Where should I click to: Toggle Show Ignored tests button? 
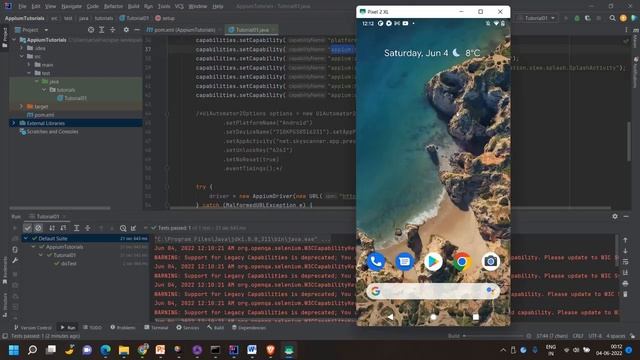point(38,228)
